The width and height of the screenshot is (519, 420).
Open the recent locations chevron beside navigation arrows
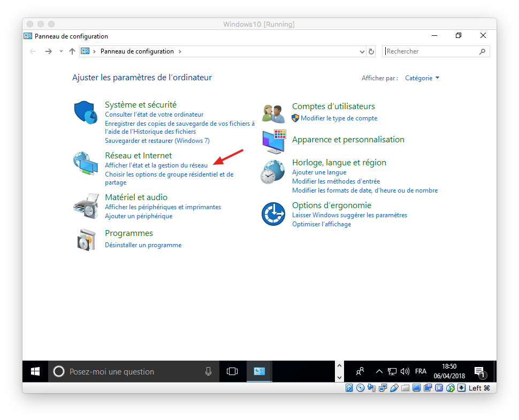[61, 51]
